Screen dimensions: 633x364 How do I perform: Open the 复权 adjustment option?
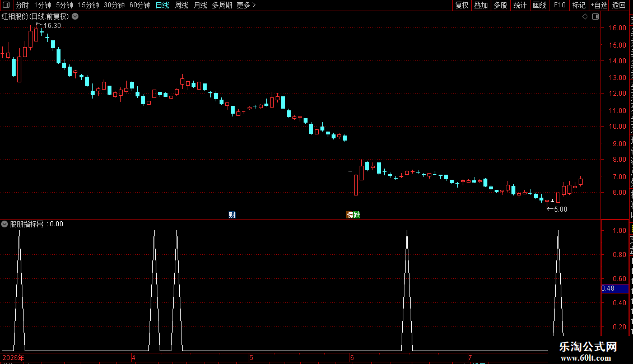click(462, 5)
